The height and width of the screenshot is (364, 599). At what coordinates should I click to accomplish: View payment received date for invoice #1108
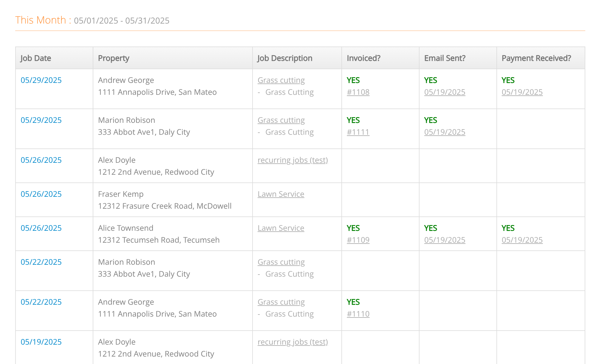click(522, 92)
